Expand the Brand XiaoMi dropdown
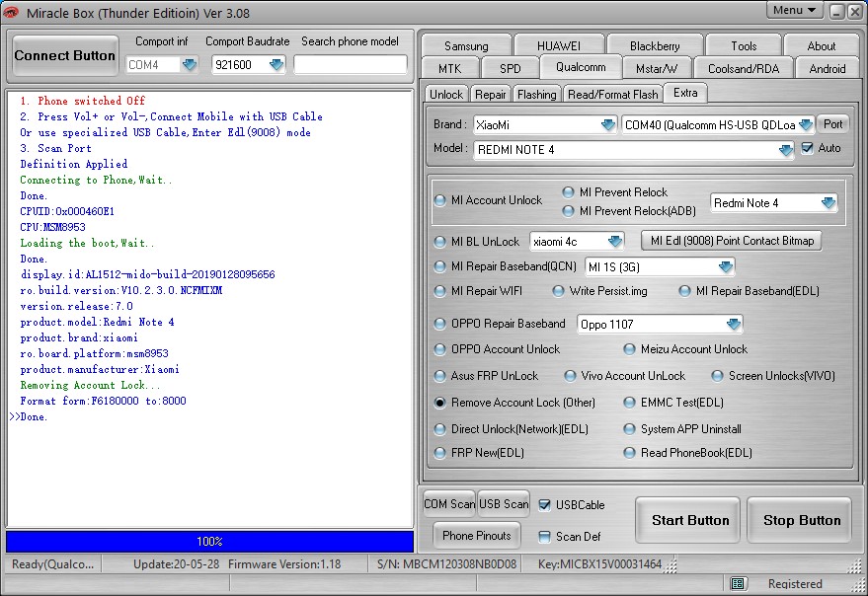The image size is (868, 596). [608, 125]
